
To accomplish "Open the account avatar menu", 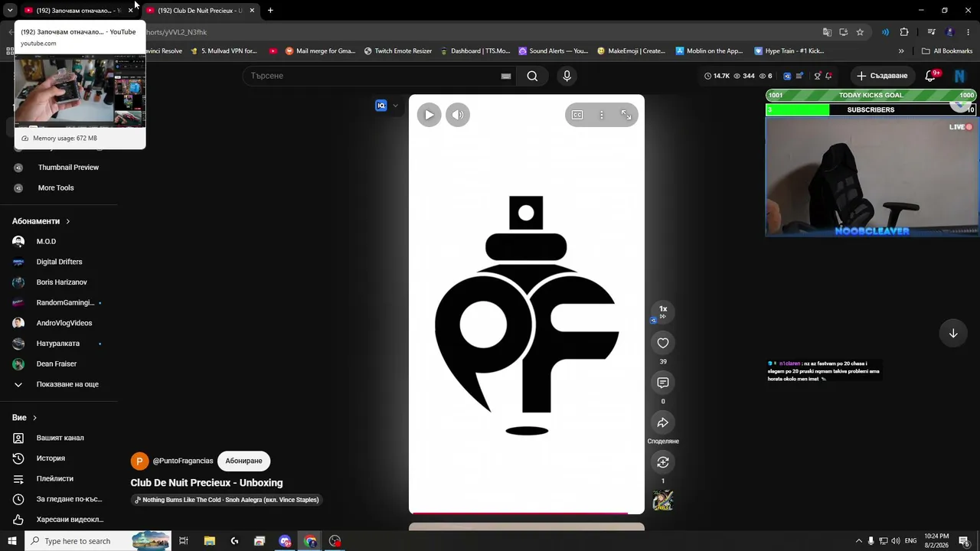I will click(x=959, y=76).
